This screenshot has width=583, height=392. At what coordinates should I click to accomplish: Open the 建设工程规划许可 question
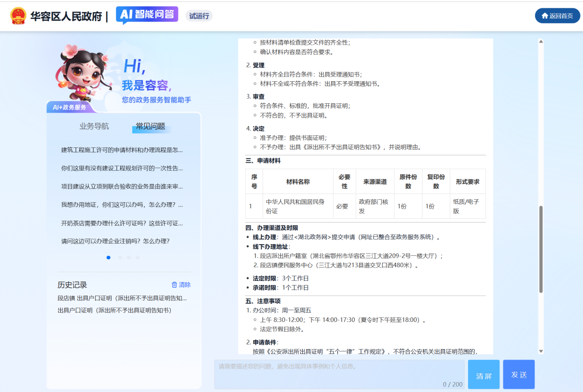(122, 168)
